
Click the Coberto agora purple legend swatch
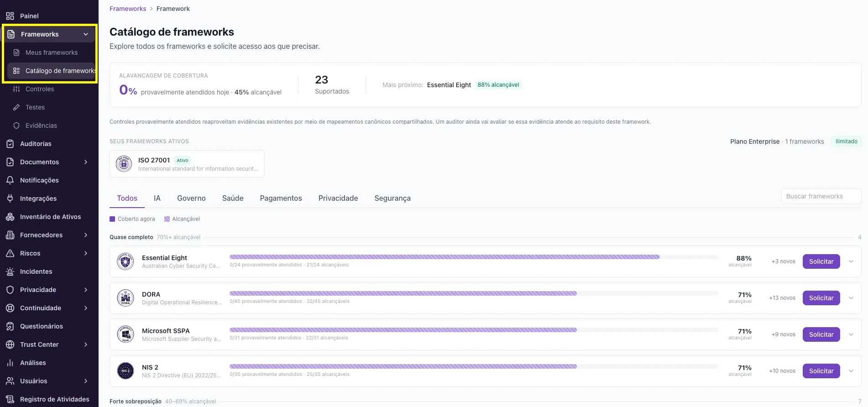(x=112, y=219)
